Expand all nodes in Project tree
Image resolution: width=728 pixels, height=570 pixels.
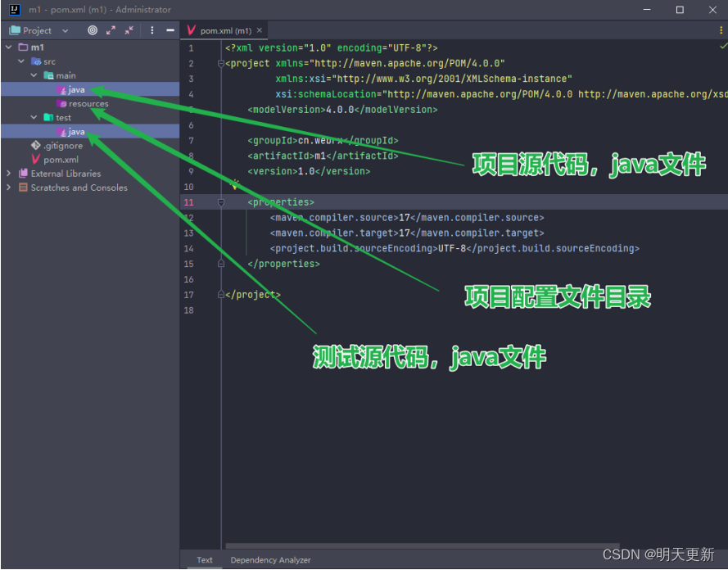[x=111, y=30]
